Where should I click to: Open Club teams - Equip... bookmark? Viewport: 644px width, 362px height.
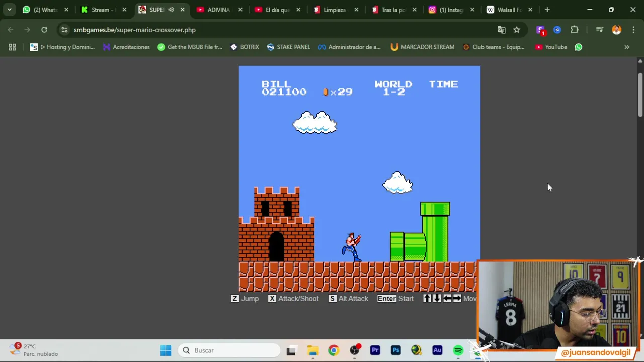[x=493, y=47]
